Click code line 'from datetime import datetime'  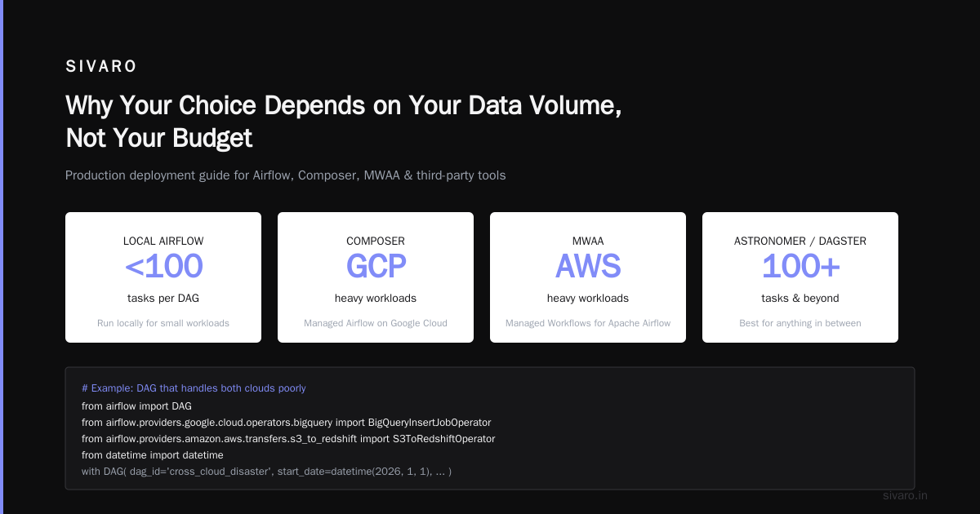click(x=152, y=455)
